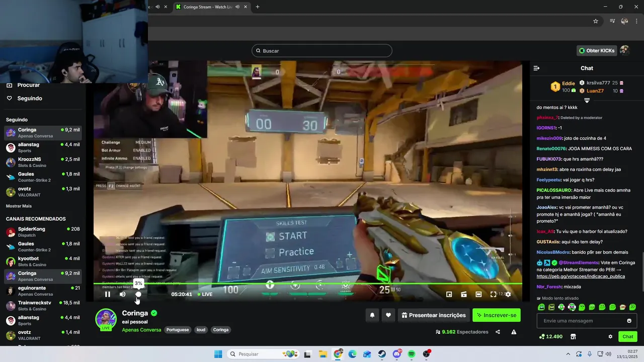Click the green stream progress bar
Image resolution: width=644 pixels, height=362 pixels.
pos(307,284)
